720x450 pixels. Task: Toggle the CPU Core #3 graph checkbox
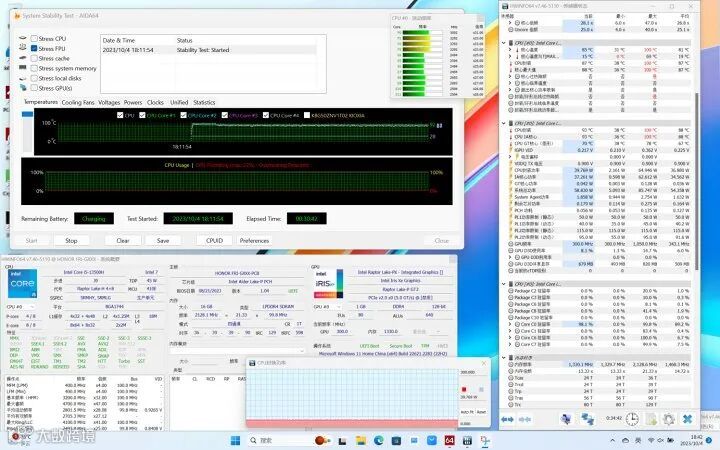[225, 115]
